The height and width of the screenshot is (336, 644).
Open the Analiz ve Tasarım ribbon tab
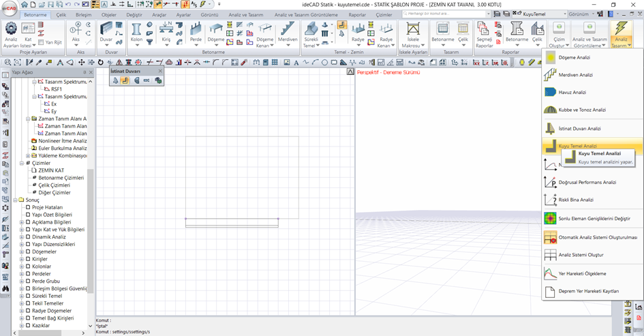246,15
